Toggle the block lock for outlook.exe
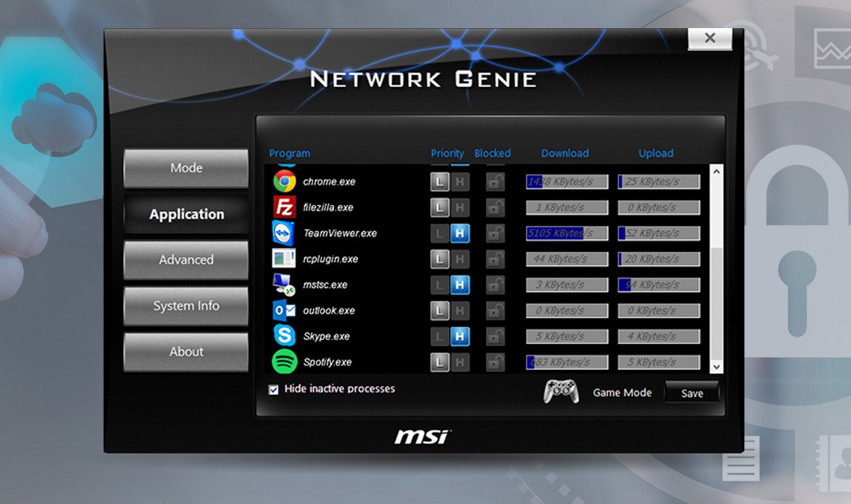 [x=496, y=310]
